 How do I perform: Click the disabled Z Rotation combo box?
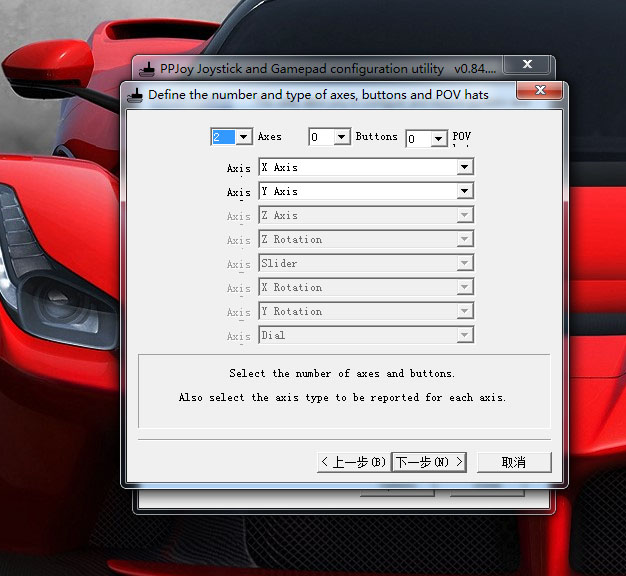pos(366,239)
